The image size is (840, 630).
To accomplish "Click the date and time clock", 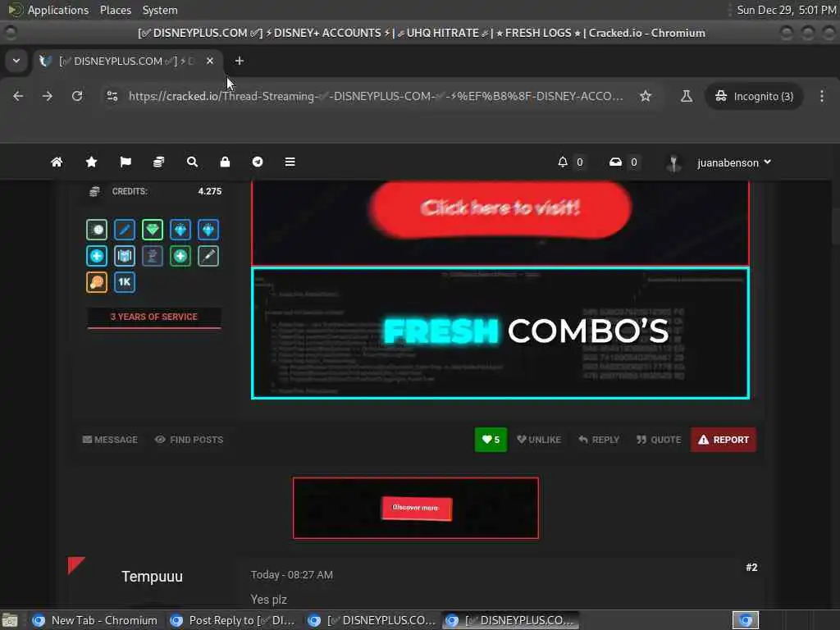I will [x=787, y=10].
